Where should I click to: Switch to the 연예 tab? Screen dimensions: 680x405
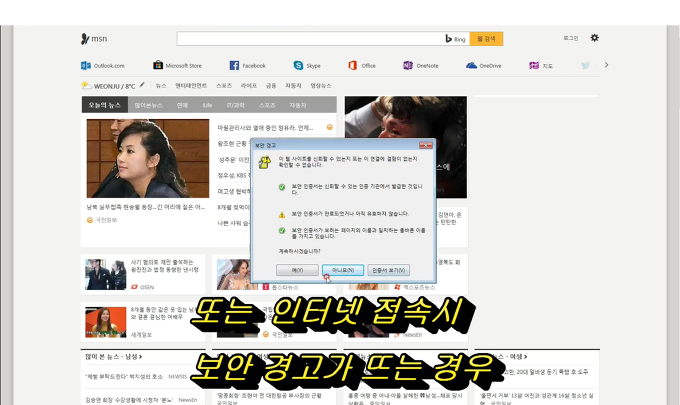pos(182,105)
